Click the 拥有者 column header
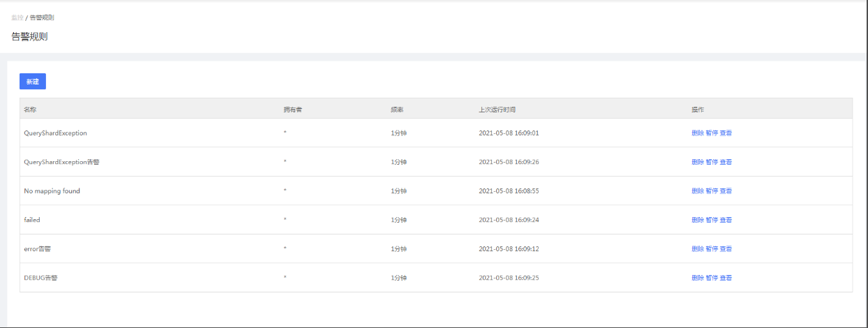 [292, 110]
